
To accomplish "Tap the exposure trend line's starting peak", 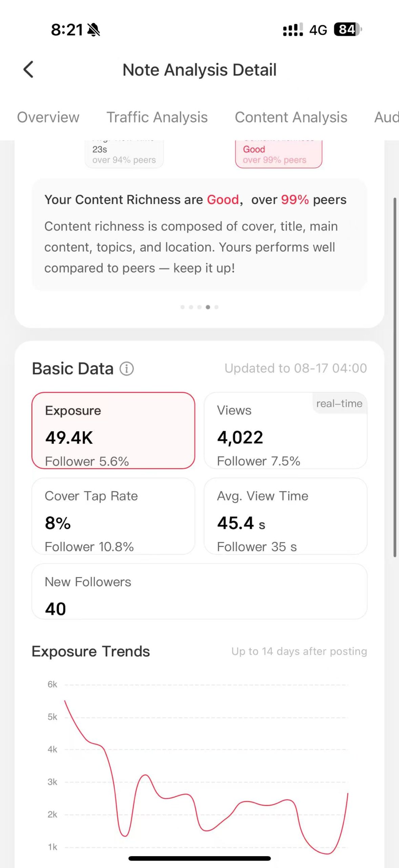I will point(65,701).
